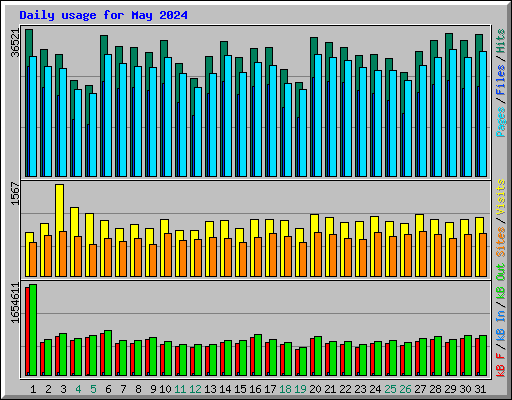Click the Files legend label
This screenshot has height=400, width=512.
(x=500, y=79)
